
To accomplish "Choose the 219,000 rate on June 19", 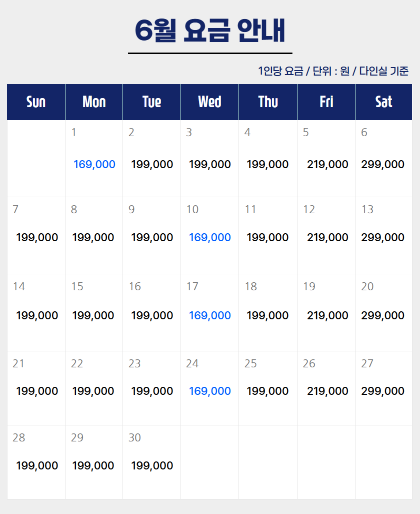I will 327,315.
